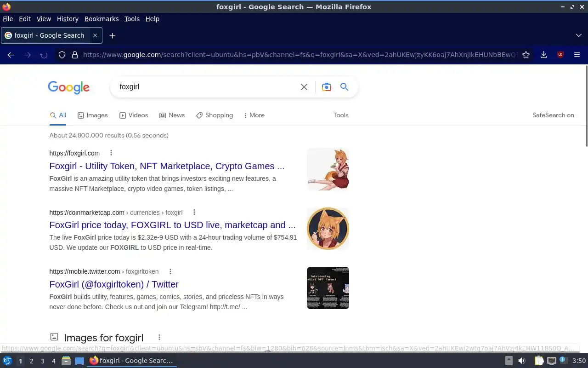
Task: Click the Google logo
Action: click(x=68, y=87)
